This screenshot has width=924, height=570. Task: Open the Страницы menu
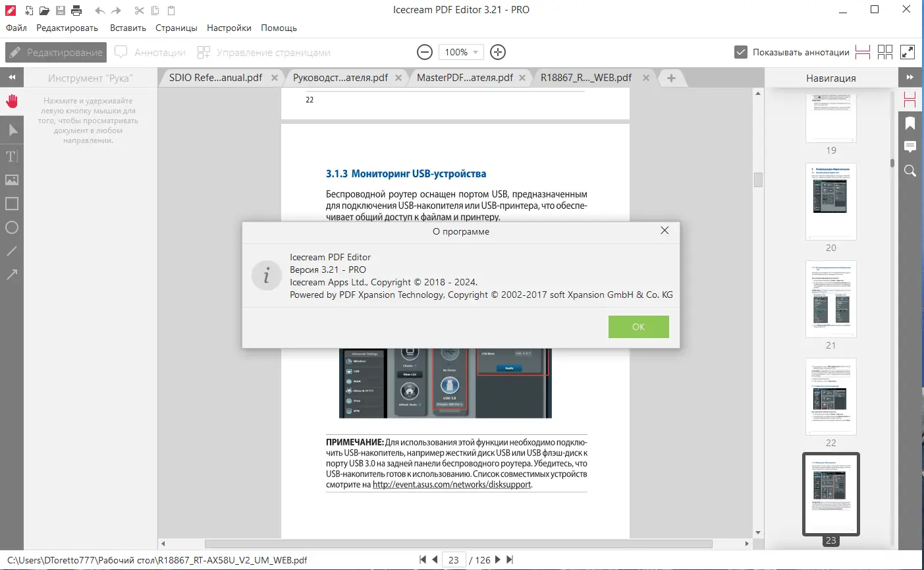177,28
